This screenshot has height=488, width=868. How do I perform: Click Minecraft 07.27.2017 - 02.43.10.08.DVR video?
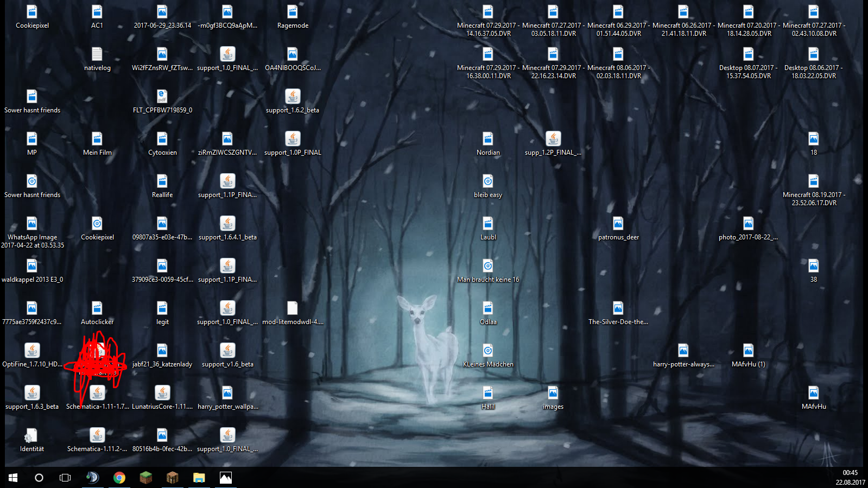(x=814, y=12)
